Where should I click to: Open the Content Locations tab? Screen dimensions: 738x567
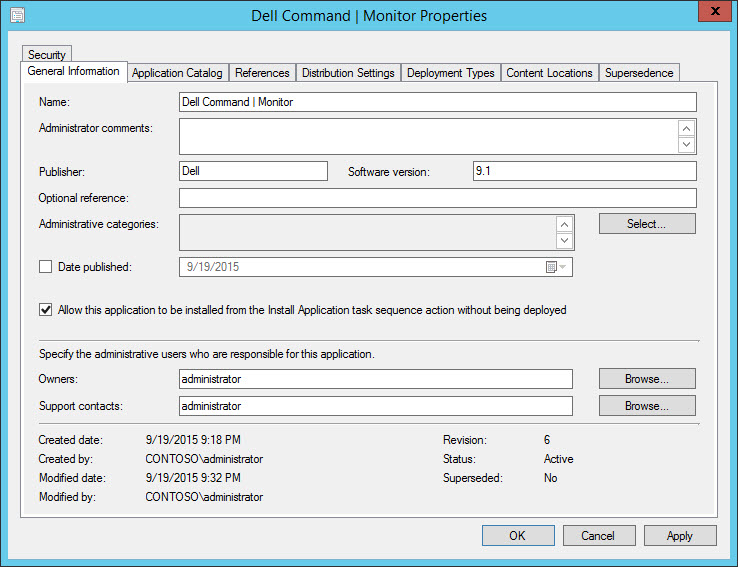coord(549,73)
